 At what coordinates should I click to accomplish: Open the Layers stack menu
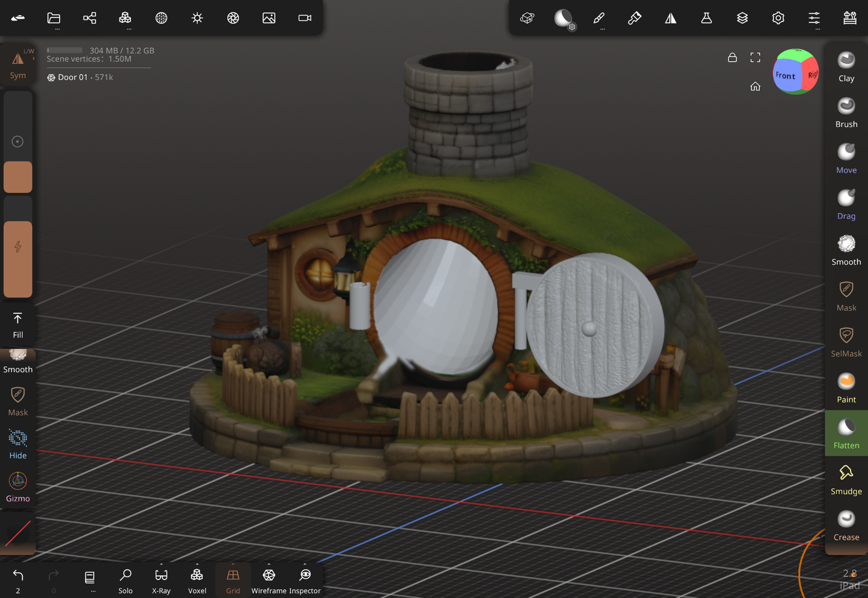point(742,18)
